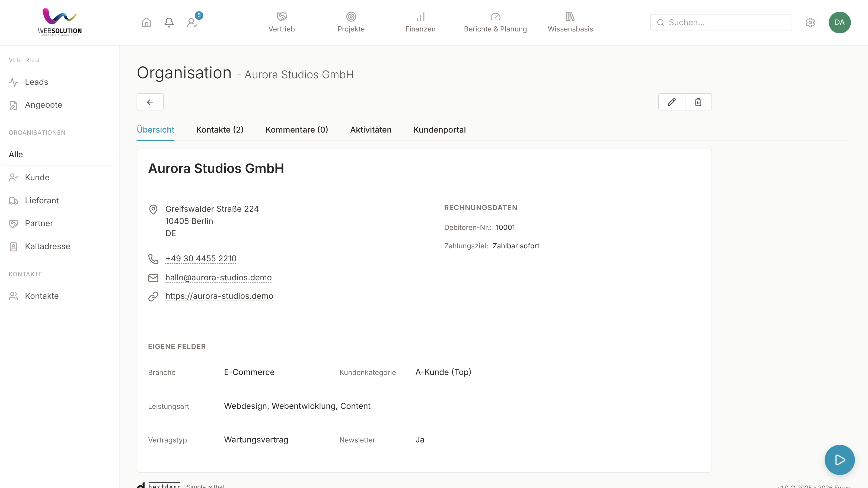Click the Kunde person icon
The width and height of the screenshot is (868, 488).
tap(14, 178)
